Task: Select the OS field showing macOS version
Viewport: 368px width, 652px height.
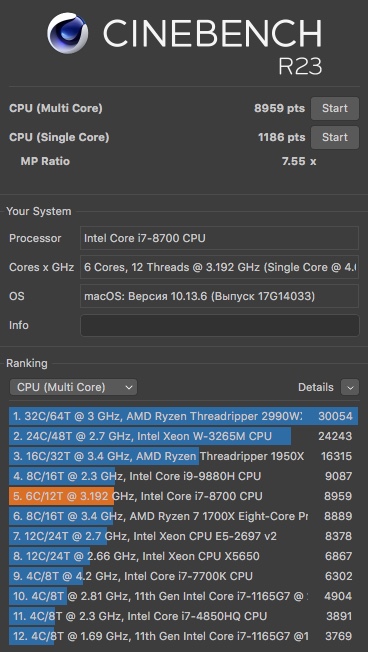Action: click(x=220, y=296)
